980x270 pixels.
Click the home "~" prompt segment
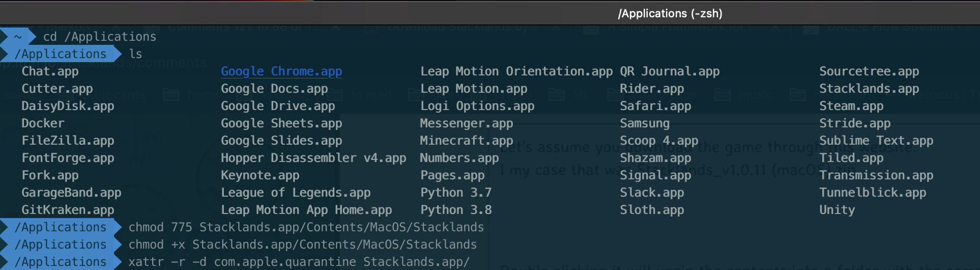click(18, 37)
